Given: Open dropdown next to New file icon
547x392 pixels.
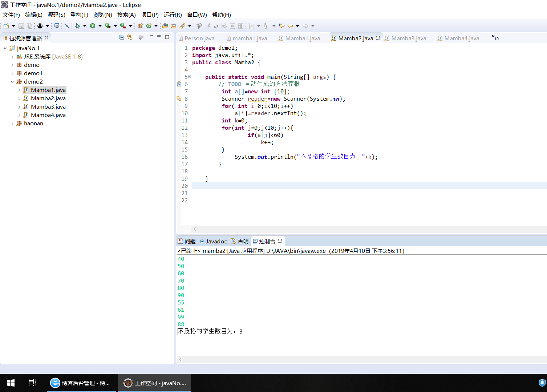Looking at the screenshot, I should (13, 26).
